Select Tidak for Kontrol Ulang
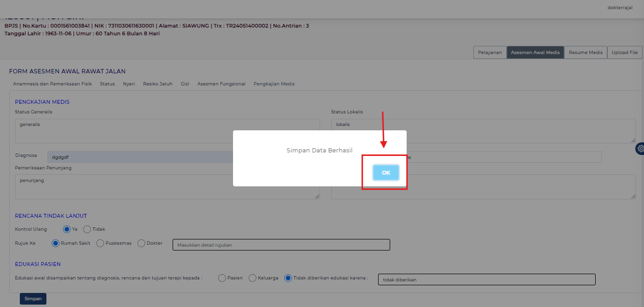The width and height of the screenshot is (644, 307). 87,229
